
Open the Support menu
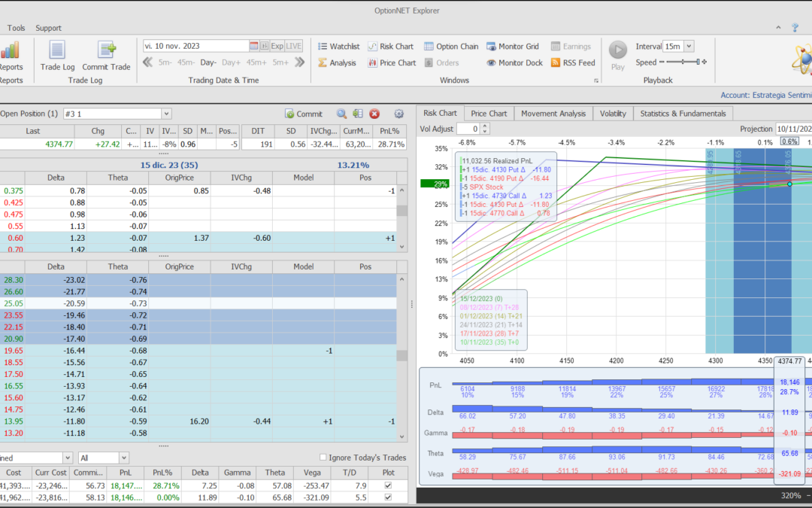(49, 28)
